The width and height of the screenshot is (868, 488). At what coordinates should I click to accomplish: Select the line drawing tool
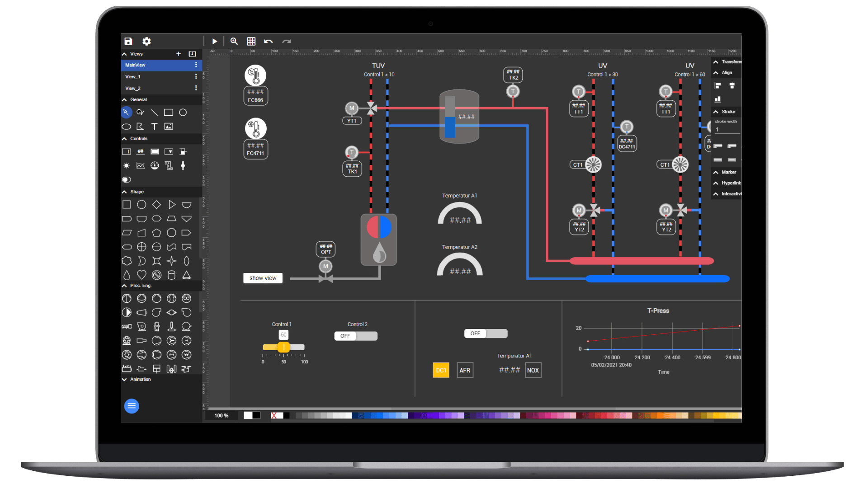click(154, 113)
